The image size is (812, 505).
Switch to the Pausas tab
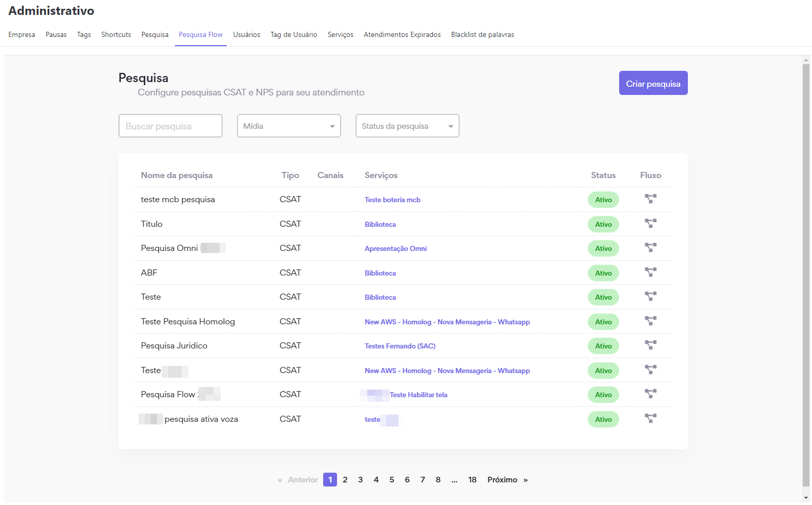pyautogui.click(x=56, y=34)
